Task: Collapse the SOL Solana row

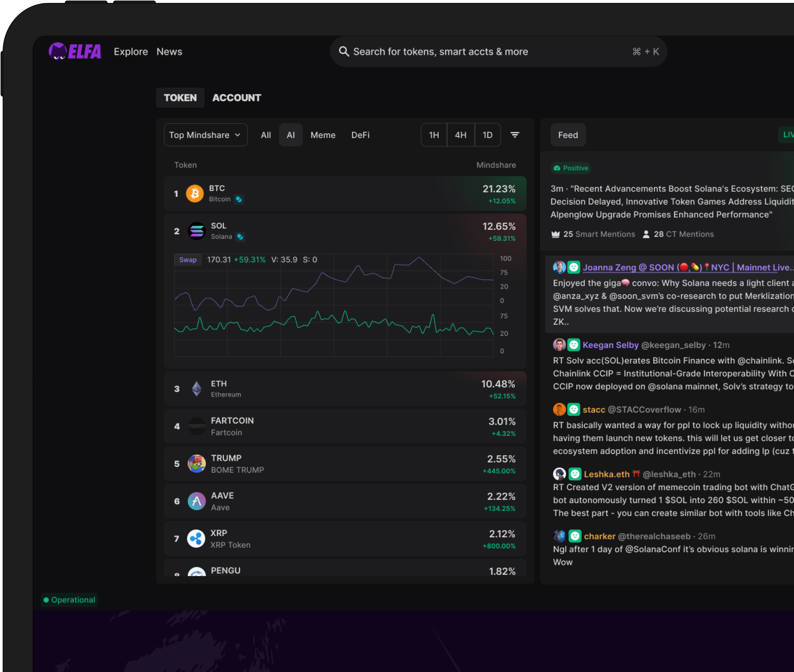Action: click(345, 231)
